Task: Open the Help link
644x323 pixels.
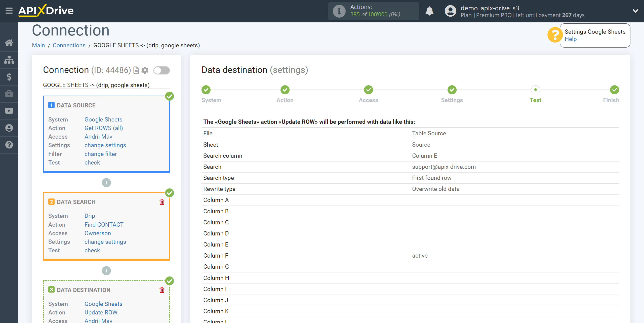Action: pyautogui.click(x=571, y=39)
